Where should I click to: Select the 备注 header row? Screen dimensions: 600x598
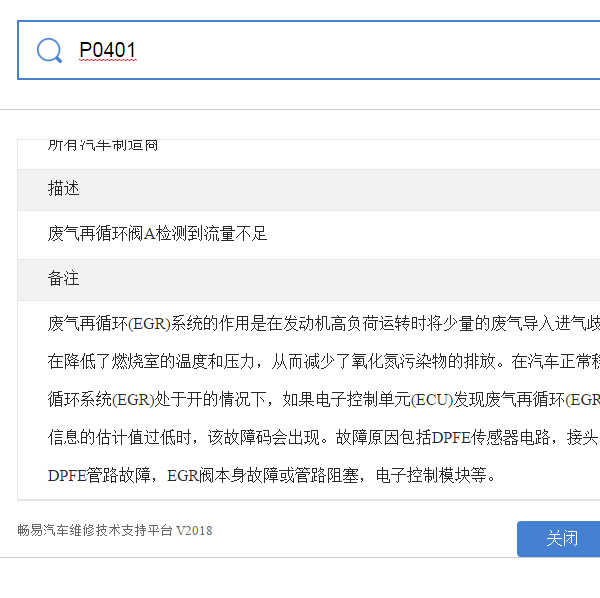click(308, 280)
